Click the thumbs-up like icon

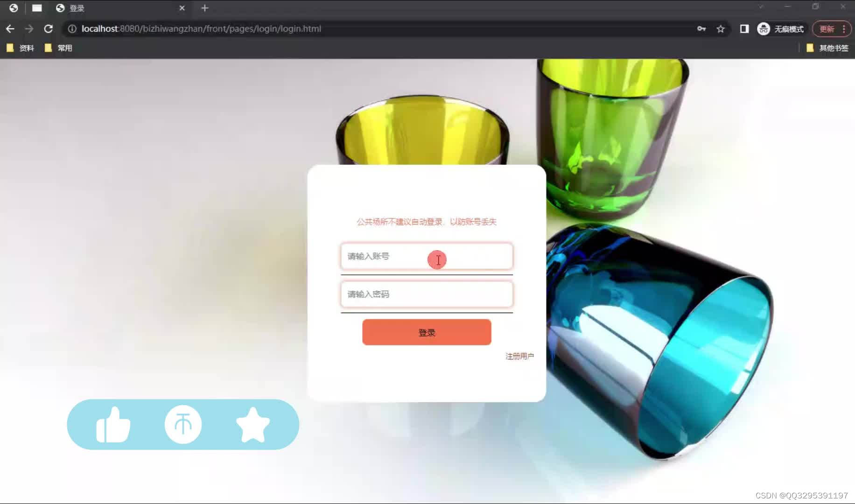[x=113, y=425]
